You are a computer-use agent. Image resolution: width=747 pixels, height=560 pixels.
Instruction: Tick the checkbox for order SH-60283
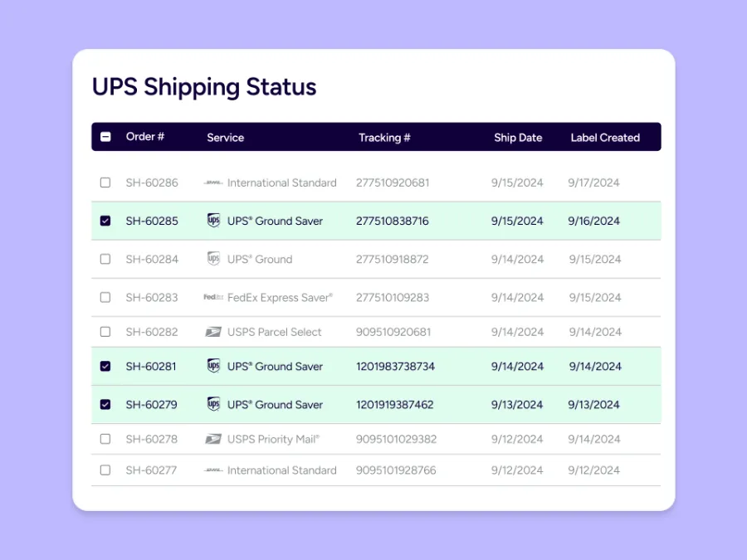(105, 297)
